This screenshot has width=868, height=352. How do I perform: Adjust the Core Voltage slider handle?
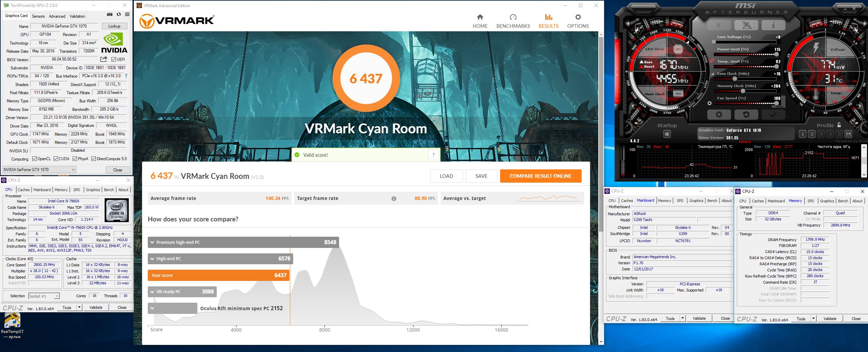714,42
